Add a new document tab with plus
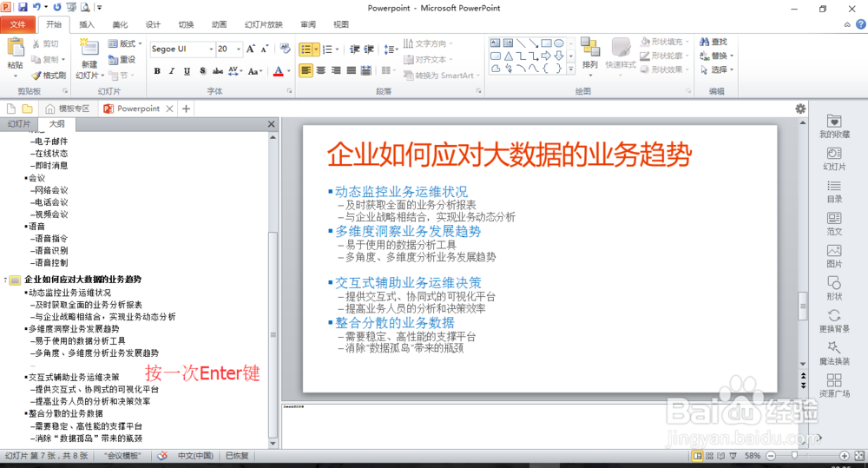 pyautogui.click(x=187, y=109)
